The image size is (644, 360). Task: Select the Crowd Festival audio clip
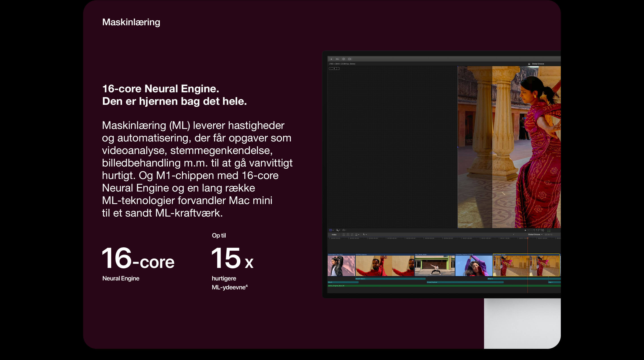click(465, 282)
